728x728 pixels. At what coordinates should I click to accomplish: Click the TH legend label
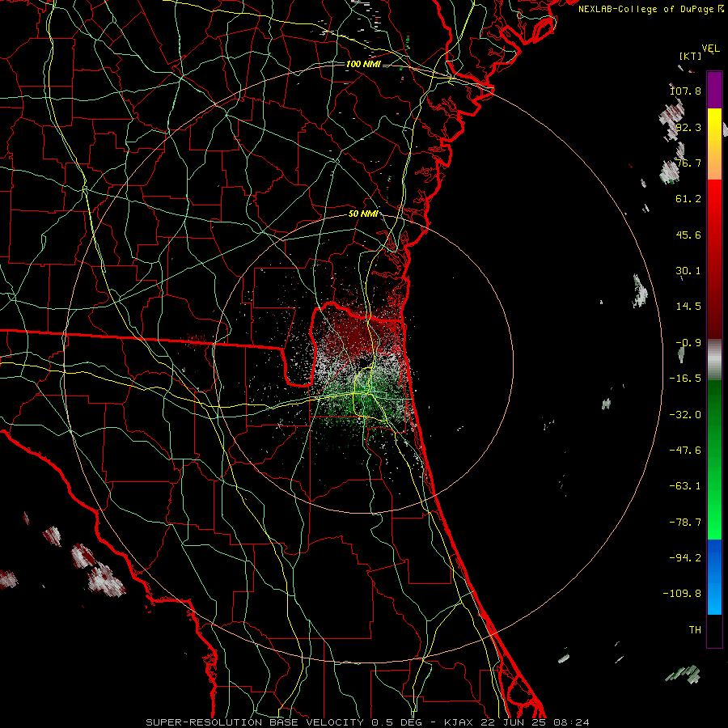coord(695,630)
